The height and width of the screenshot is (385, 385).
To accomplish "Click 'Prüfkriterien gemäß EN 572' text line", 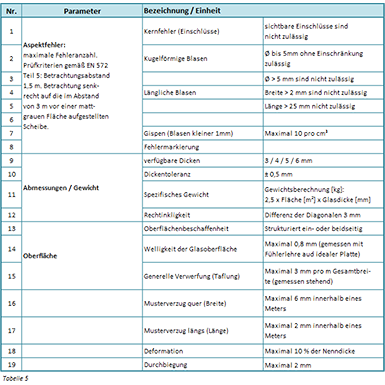I will point(66,65).
